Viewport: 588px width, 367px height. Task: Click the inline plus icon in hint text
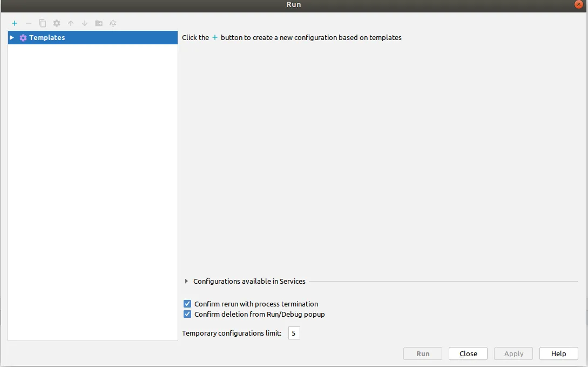[x=215, y=37]
